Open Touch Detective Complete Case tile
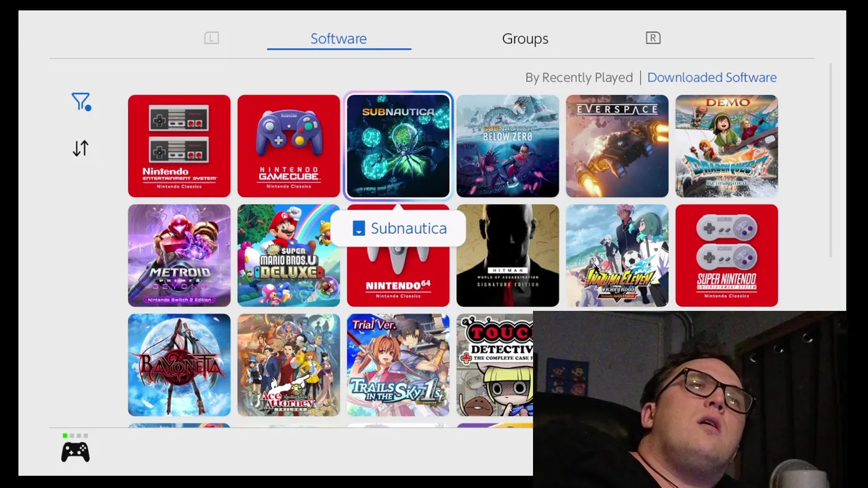The image size is (868, 488). pos(495,365)
